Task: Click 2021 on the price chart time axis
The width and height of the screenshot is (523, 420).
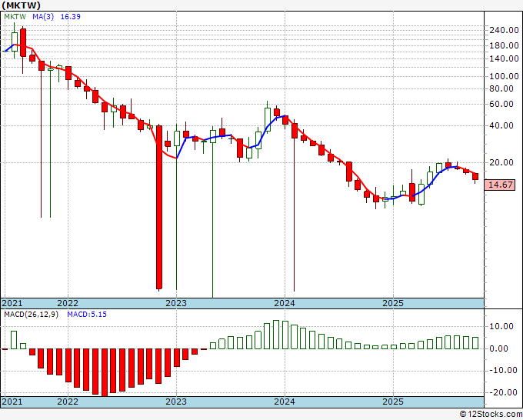Action: click(x=12, y=303)
